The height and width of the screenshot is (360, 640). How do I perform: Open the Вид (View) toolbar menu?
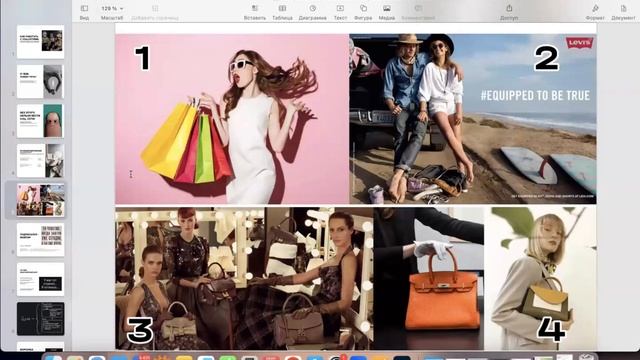click(x=84, y=12)
